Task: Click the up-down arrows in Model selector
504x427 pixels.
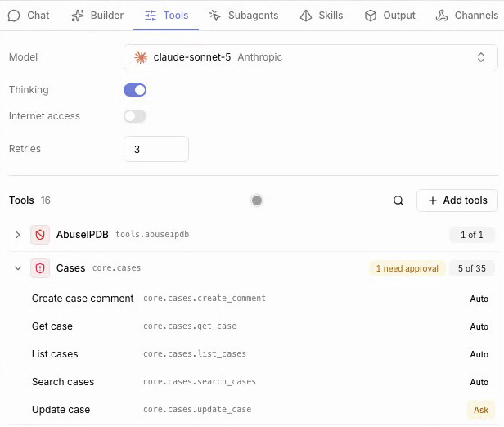Action: pyautogui.click(x=481, y=57)
